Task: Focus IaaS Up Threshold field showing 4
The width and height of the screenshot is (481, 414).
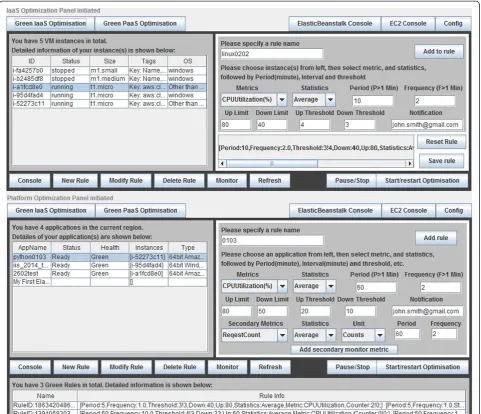Action: coord(314,125)
